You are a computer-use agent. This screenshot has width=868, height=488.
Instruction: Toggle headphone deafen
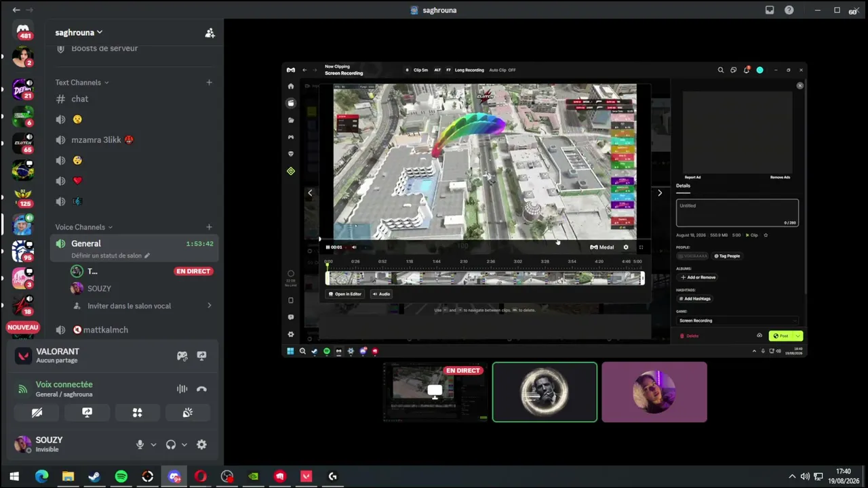point(171,445)
